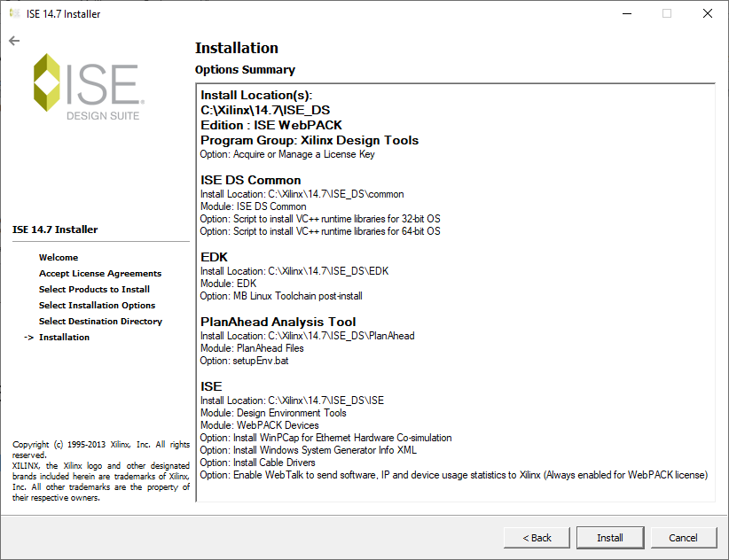
Task: Click the current Installation step in sidebar
Action: (64, 338)
